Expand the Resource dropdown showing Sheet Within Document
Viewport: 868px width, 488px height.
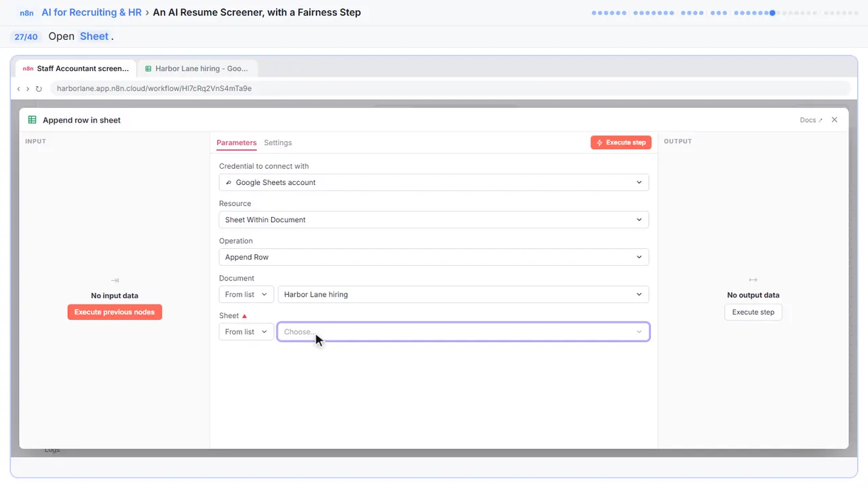pyautogui.click(x=434, y=220)
